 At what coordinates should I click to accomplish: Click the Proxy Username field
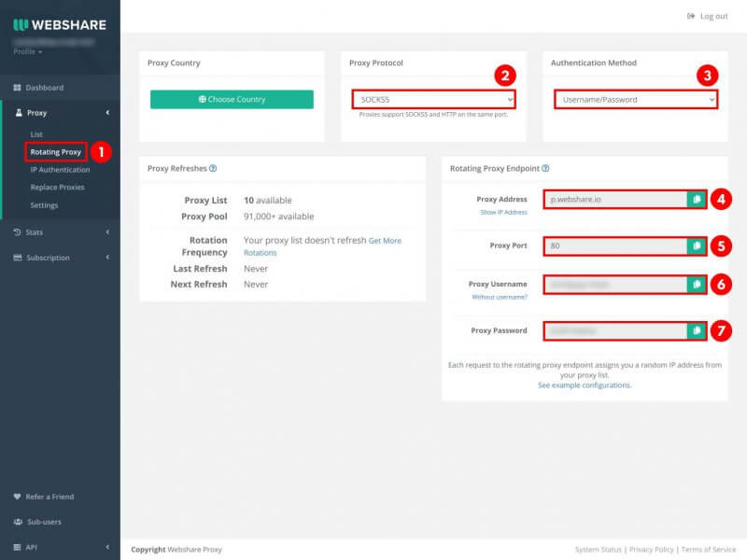(x=615, y=285)
